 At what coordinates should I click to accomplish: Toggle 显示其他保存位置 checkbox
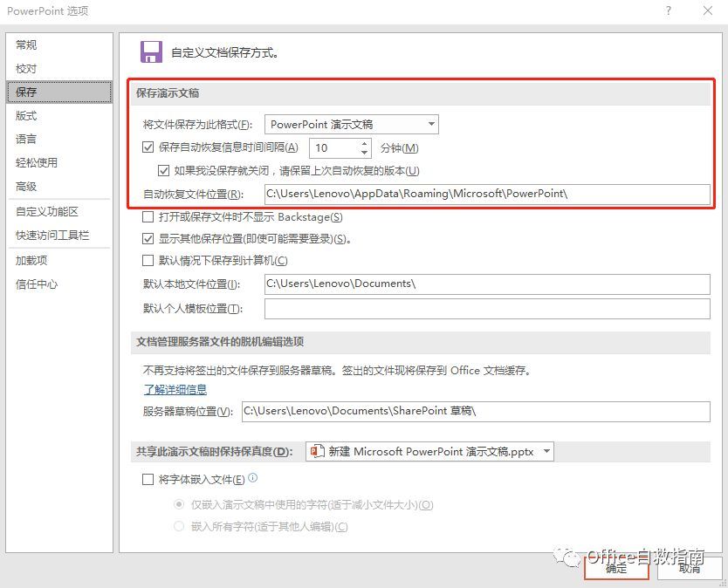coord(148,239)
